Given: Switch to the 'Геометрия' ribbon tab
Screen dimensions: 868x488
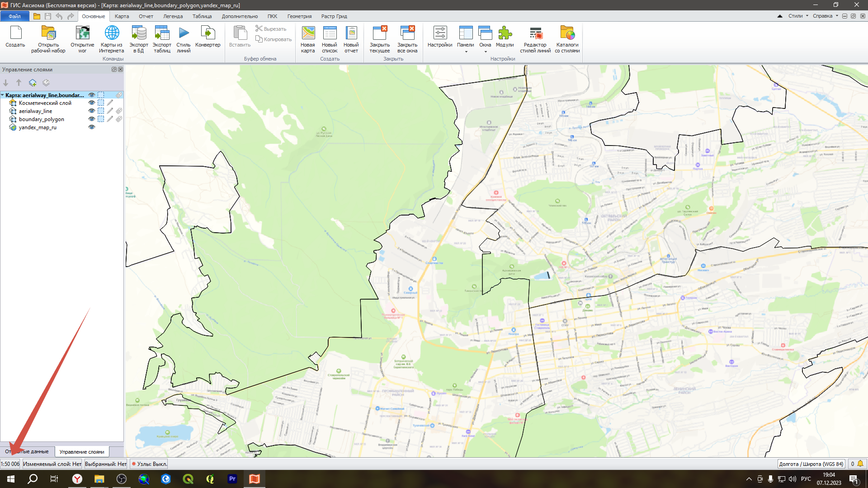Looking at the screenshot, I should pyautogui.click(x=299, y=16).
